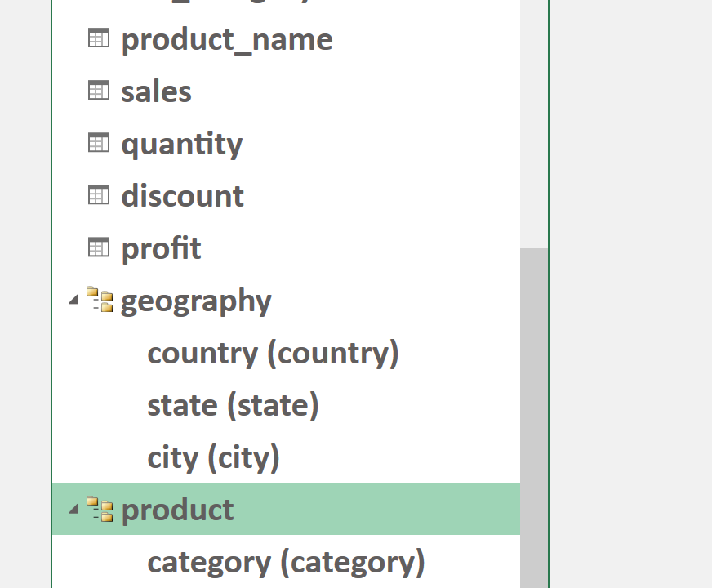Image resolution: width=712 pixels, height=588 pixels.
Task: Select the category (category) level
Action: [x=286, y=562]
